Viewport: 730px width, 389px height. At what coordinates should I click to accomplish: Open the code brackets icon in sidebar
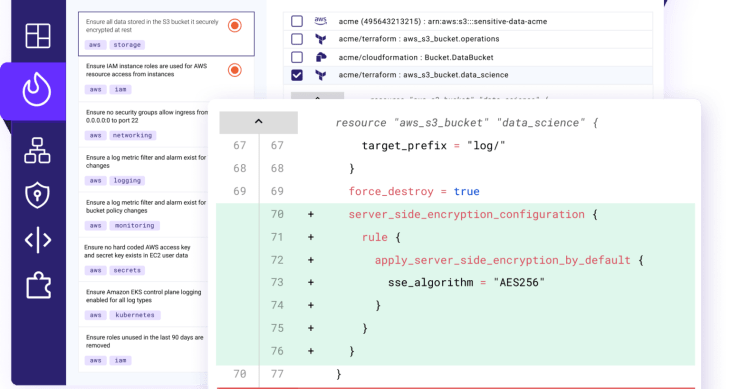click(x=38, y=240)
